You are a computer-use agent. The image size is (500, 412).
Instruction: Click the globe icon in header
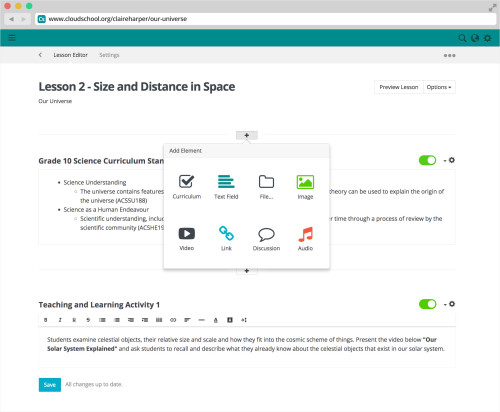coord(475,38)
